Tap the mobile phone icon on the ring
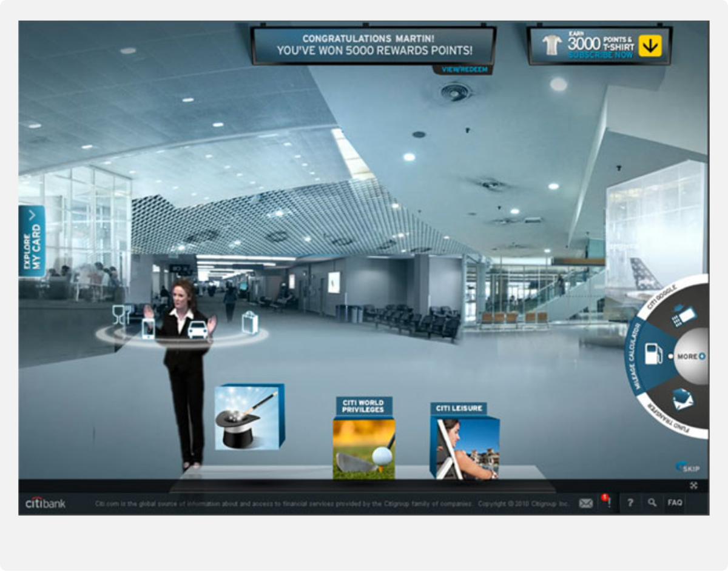 pos(149,328)
